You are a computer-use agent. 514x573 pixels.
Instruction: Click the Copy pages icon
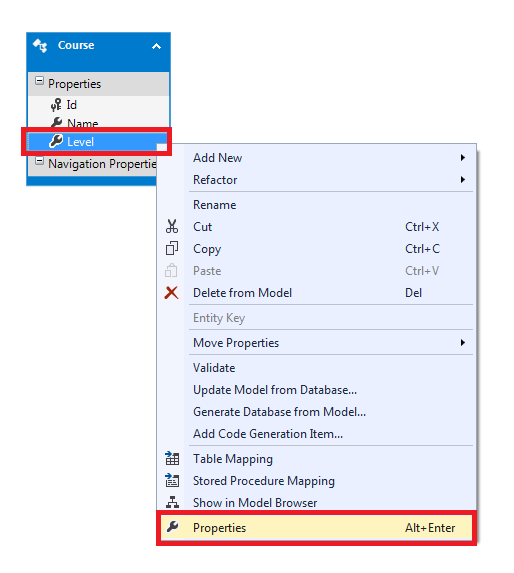[172, 248]
